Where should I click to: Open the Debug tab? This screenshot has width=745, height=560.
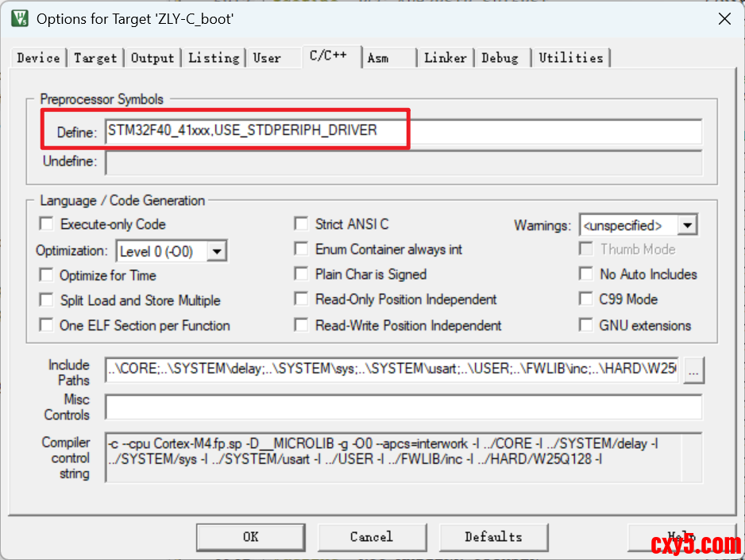coord(500,58)
